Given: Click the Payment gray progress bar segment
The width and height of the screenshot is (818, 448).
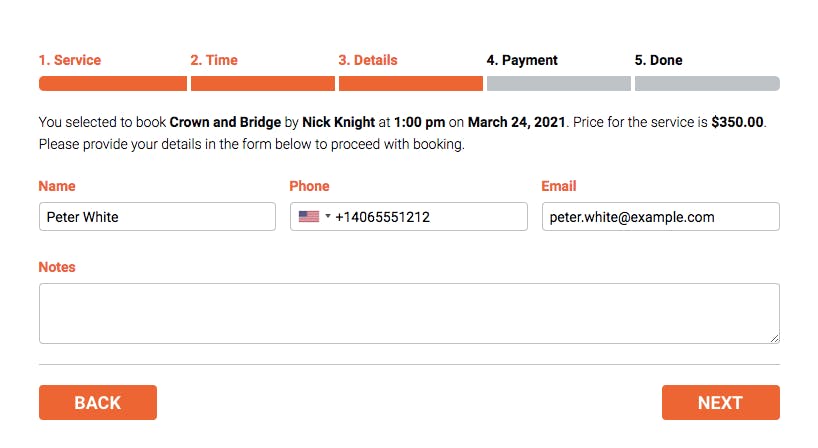Looking at the screenshot, I should click(x=558, y=83).
